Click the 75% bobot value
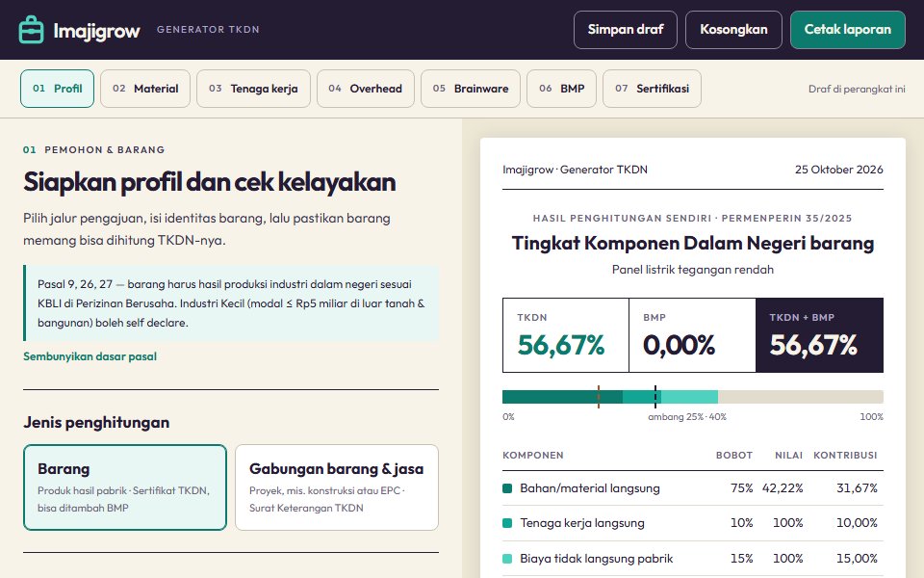Image resolution: width=924 pixels, height=578 pixels. (x=742, y=488)
